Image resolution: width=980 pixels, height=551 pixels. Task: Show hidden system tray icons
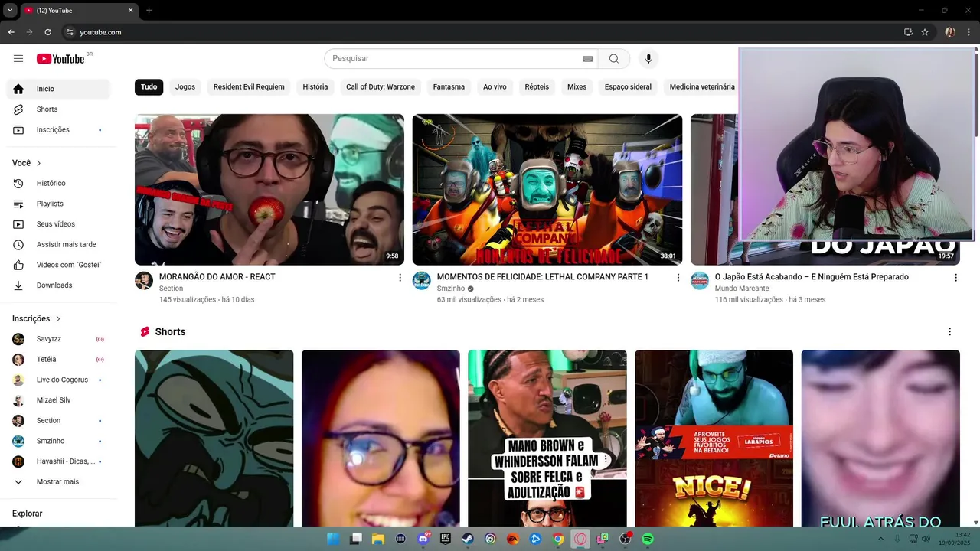click(x=880, y=539)
